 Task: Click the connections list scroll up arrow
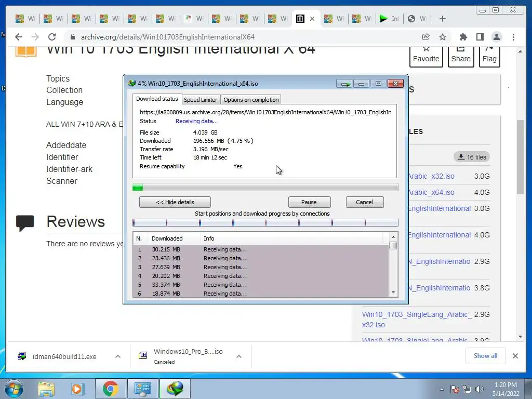[x=393, y=237]
